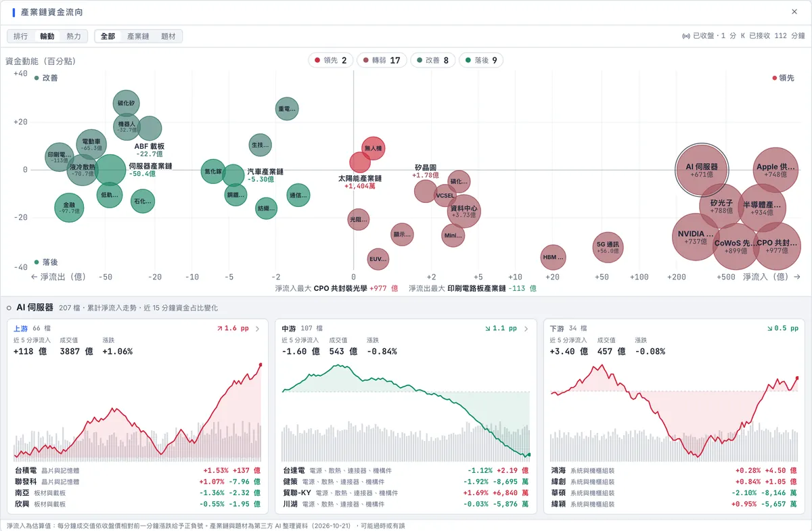
Task: Select the AI 伺服器 bubble
Action: [x=702, y=170]
